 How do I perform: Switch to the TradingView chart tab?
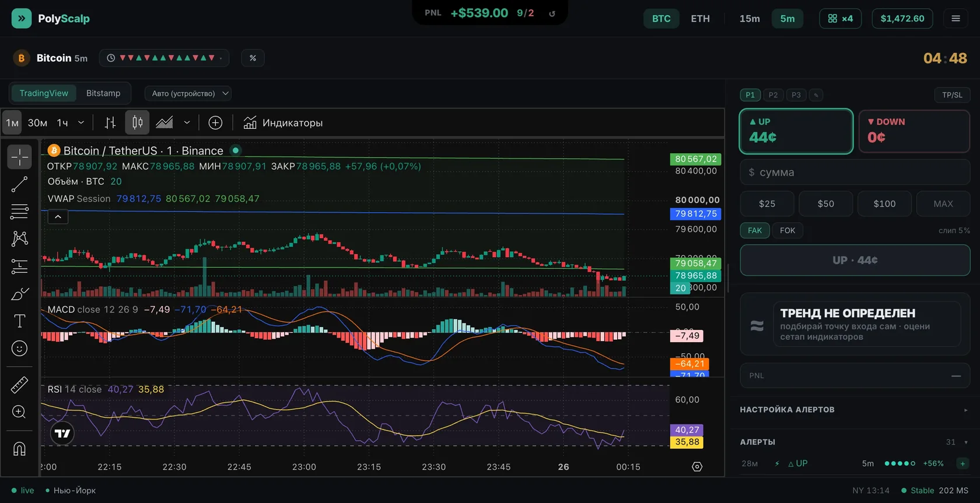44,93
